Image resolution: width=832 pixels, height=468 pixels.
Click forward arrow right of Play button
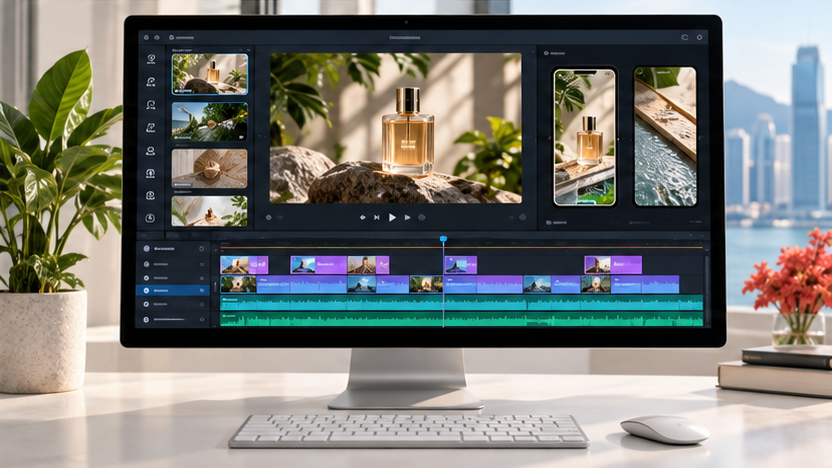tap(408, 218)
